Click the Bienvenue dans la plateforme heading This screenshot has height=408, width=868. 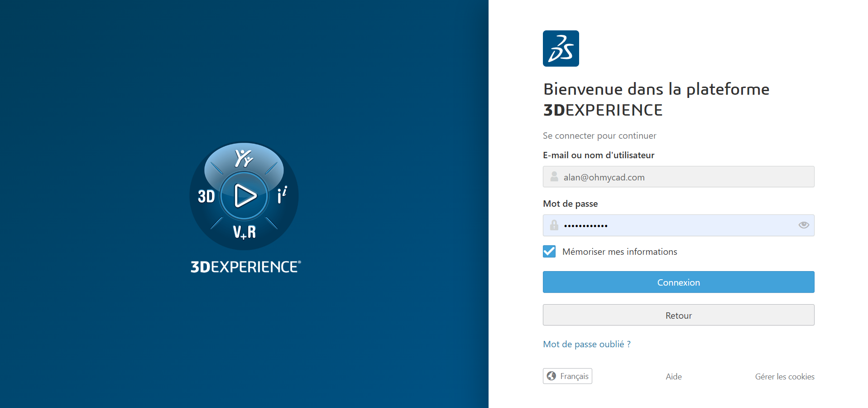click(x=656, y=99)
